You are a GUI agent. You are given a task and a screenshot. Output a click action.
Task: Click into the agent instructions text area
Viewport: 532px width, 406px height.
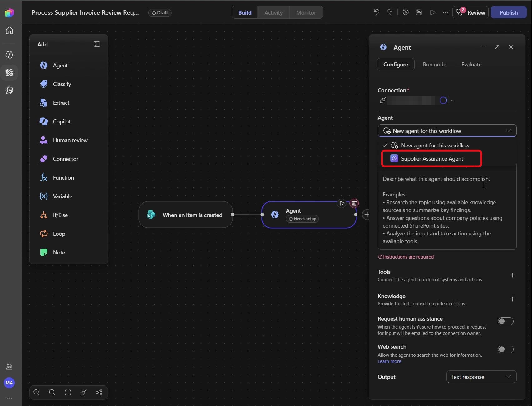(x=447, y=210)
